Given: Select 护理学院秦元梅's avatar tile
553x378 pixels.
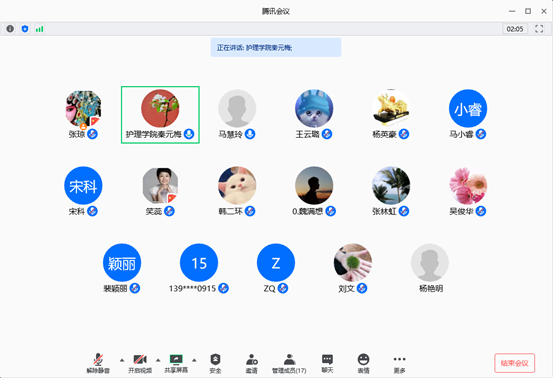Looking at the screenshot, I should 160,115.
